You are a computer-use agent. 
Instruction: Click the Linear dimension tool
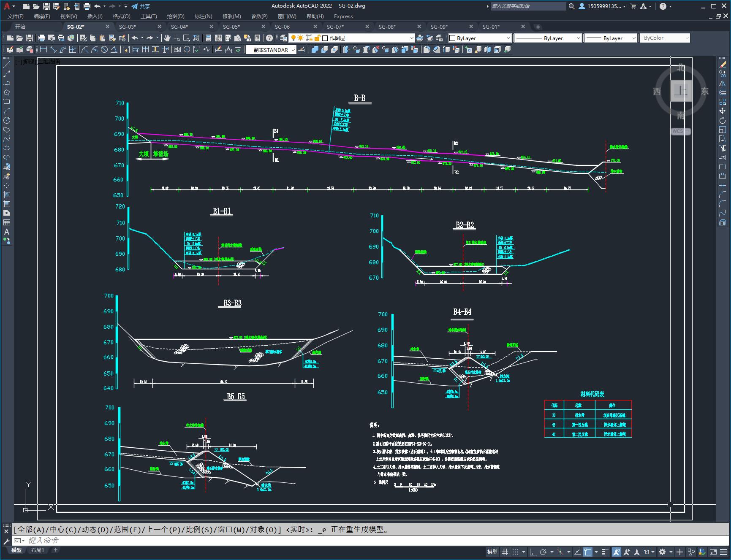[43, 49]
